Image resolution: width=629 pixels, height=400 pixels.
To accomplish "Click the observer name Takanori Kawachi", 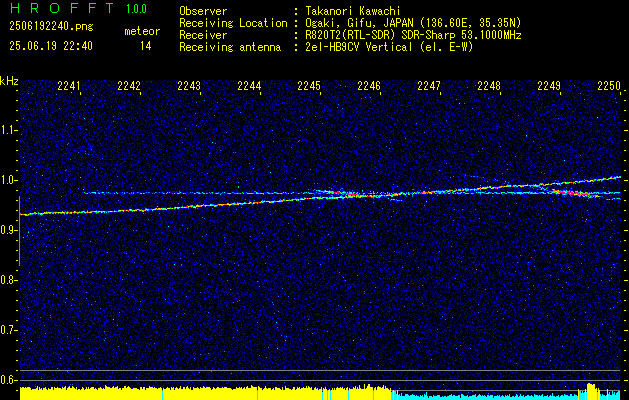I will pyautogui.click(x=353, y=11).
